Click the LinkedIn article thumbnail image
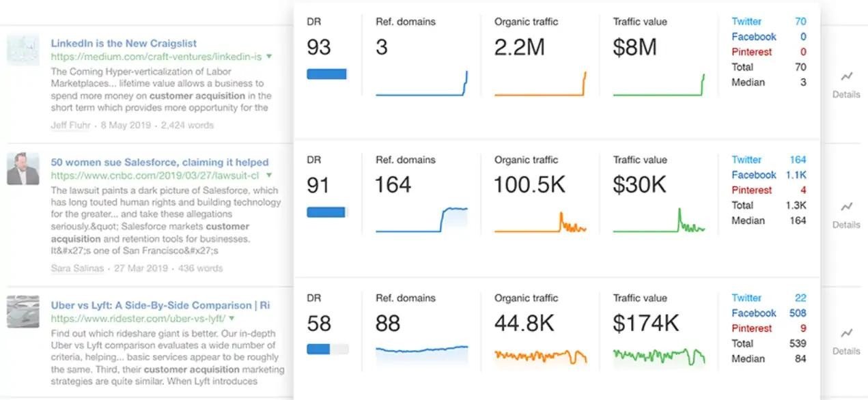 click(23, 51)
